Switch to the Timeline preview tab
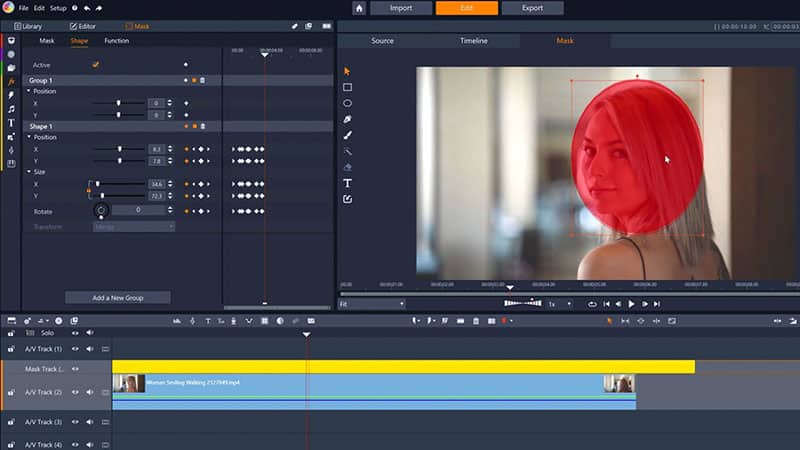 click(x=474, y=41)
